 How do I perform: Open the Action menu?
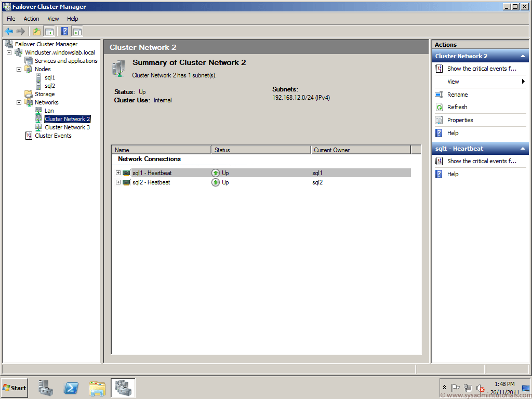pyautogui.click(x=31, y=18)
